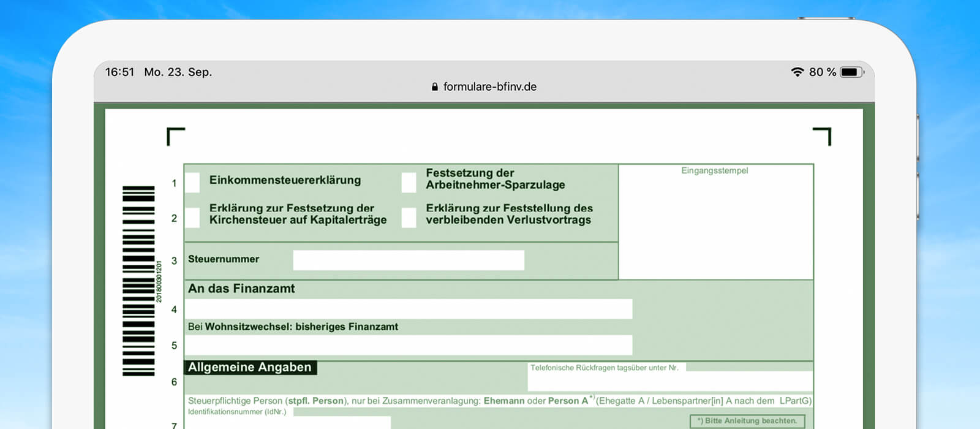
Task: Tap the Wi-Fi icon in status bar
Action: [x=797, y=72]
